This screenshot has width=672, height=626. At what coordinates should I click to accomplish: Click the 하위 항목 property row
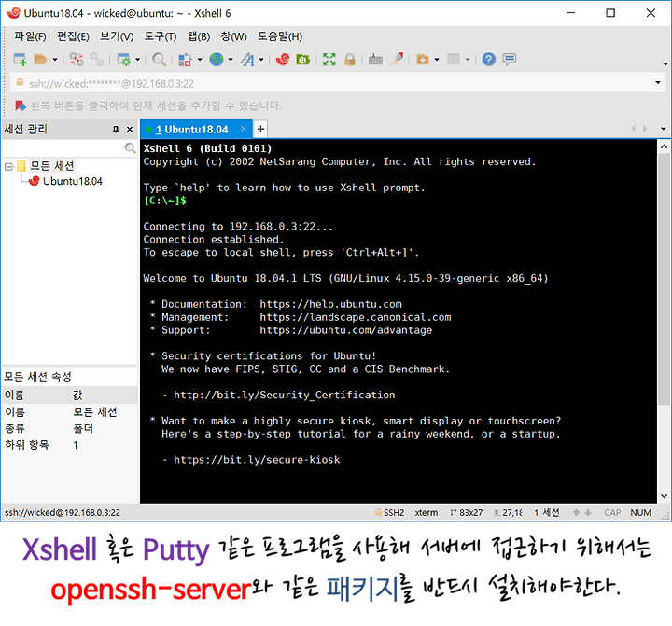pos(69,445)
